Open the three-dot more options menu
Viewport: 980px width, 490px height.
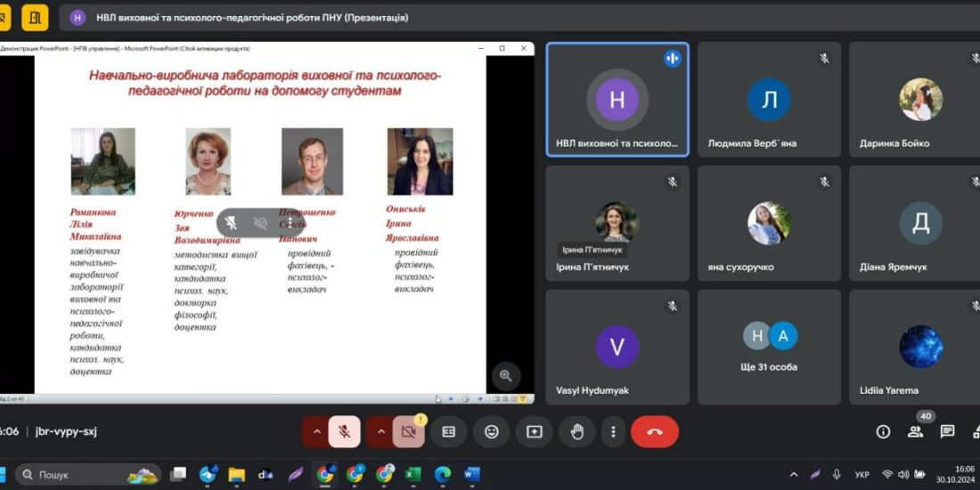coord(613,431)
